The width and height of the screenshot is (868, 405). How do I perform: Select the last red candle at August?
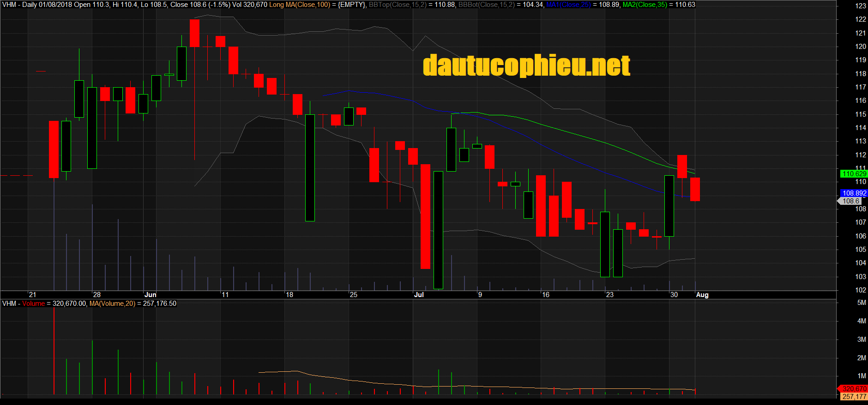coord(695,189)
